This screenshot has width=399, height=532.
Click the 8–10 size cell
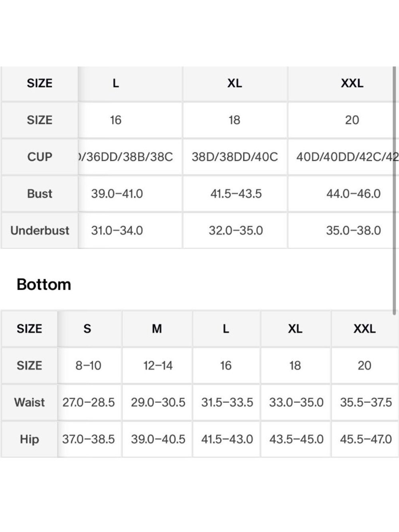click(88, 366)
